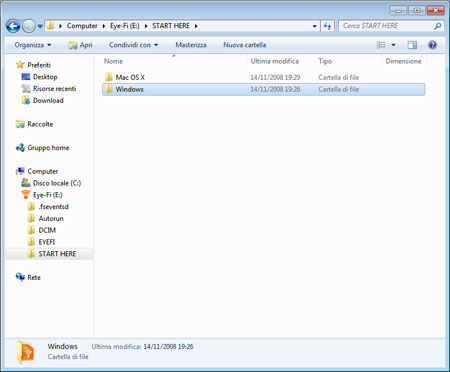Viewport: 450px width, 372px height.
Task: Select the Windows folder row
Action: tap(263, 89)
